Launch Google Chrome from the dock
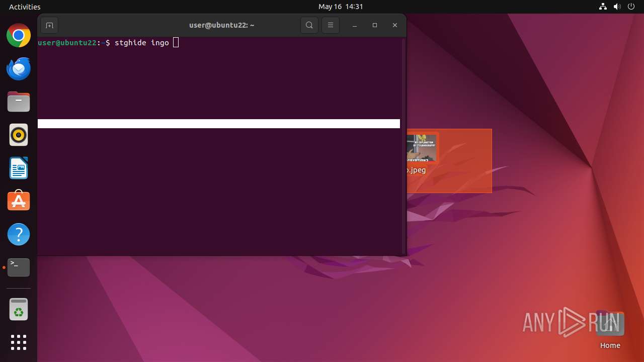644x362 pixels. [19, 36]
